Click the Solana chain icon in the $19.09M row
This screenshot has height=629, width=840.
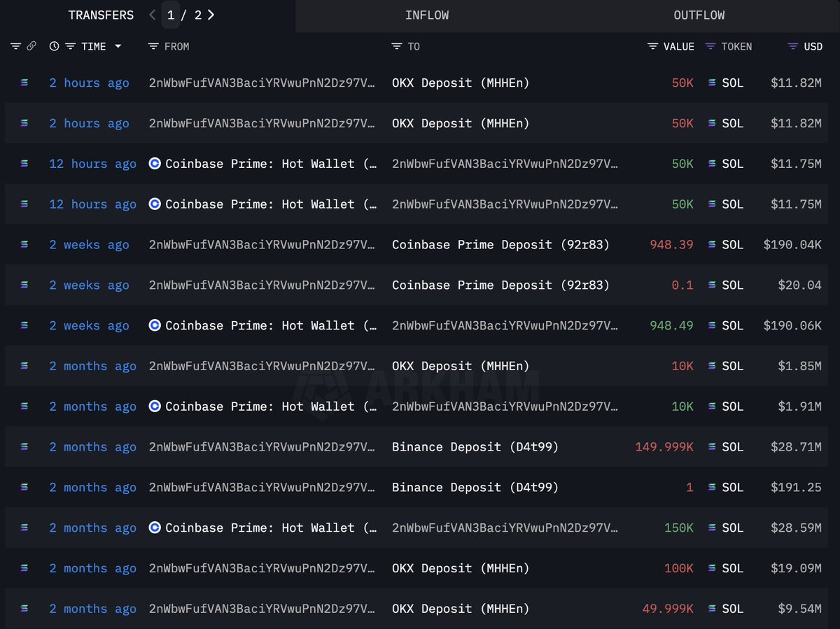tap(25, 569)
